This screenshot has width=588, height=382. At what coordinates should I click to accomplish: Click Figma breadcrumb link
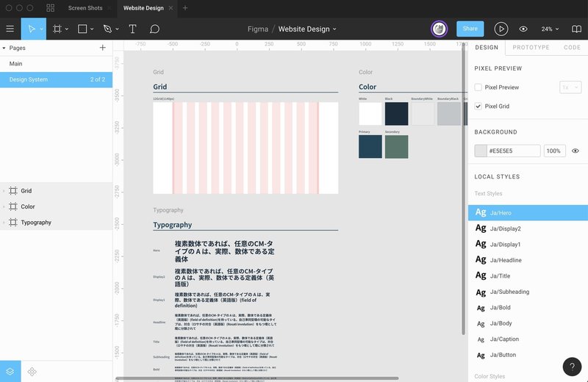coord(258,29)
